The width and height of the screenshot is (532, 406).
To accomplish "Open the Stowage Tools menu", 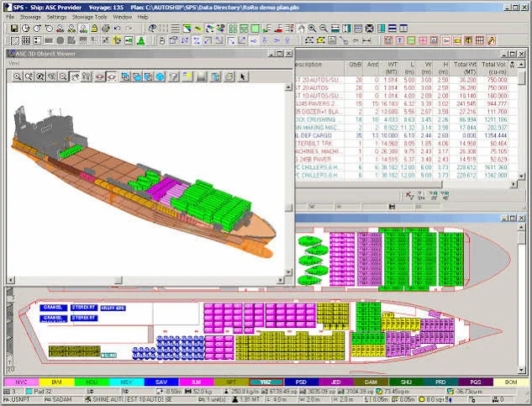I will tap(90, 17).
